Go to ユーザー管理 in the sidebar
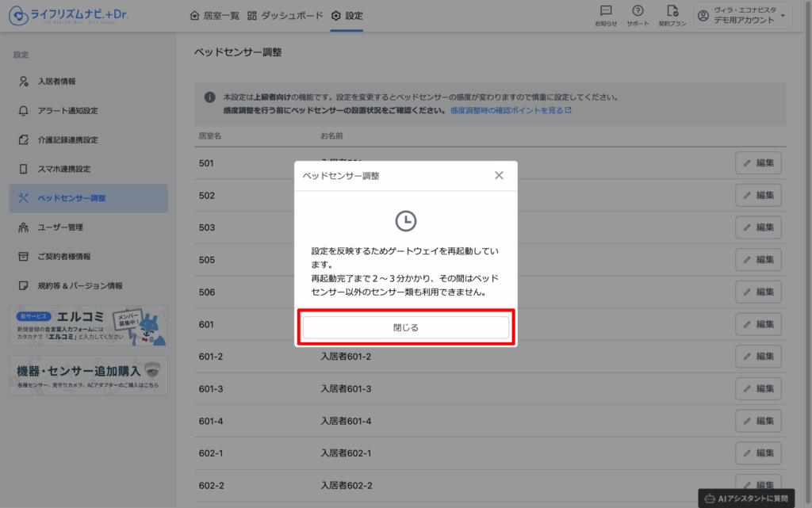812x508 pixels. [x=60, y=227]
